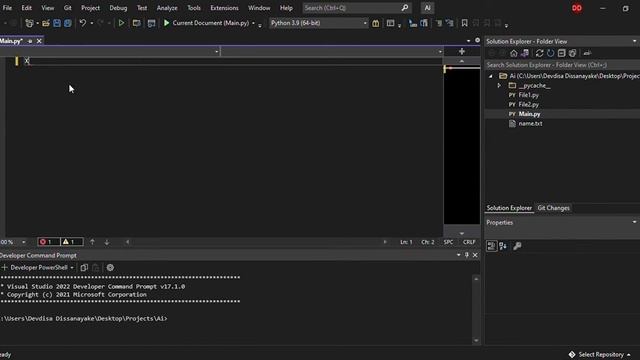Click Start Without Debugging outline play icon
This screenshot has width=640, height=360.
[121, 23]
